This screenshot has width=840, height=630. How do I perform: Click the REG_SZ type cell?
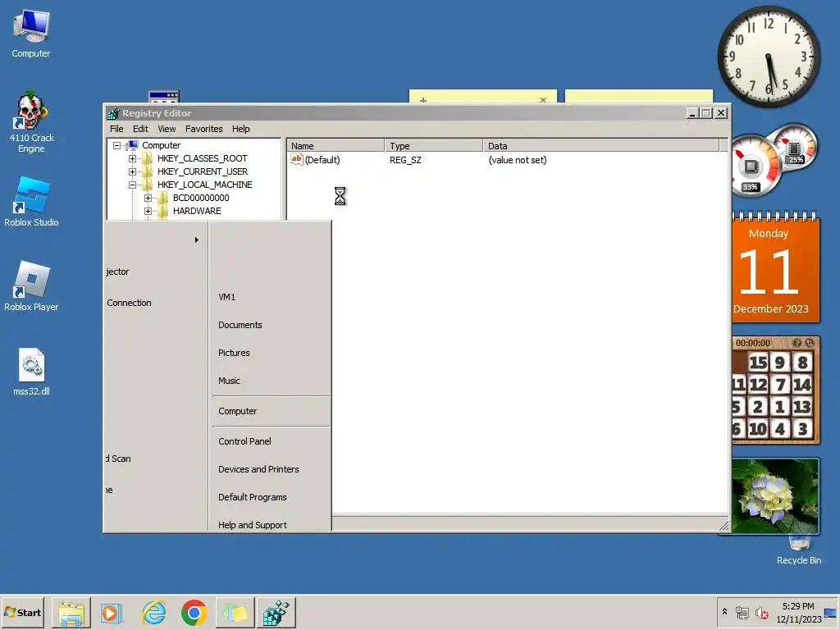[x=405, y=160]
